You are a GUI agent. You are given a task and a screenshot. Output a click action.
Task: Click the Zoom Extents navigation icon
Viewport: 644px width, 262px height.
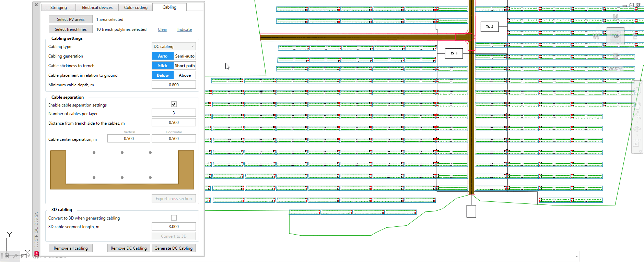point(637,116)
